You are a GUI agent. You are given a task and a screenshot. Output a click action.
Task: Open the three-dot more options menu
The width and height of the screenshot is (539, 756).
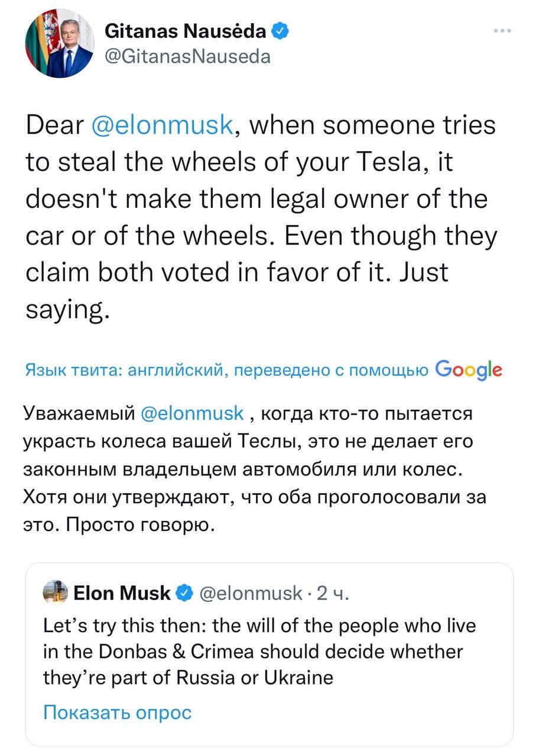(504, 30)
